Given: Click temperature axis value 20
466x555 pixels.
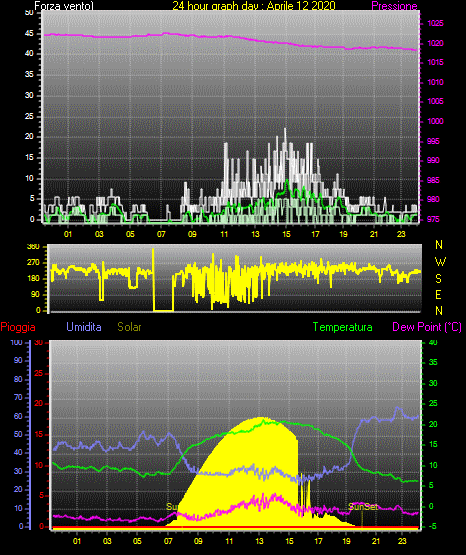Looking at the screenshot, I should 433,424.
